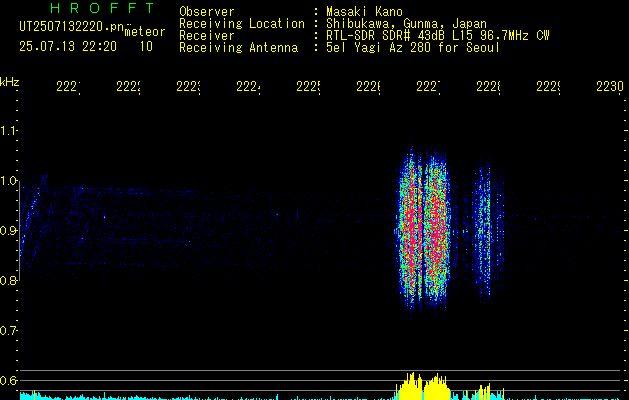Click the 2229 time axis label
The image size is (629, 400).
pos(549,87)
